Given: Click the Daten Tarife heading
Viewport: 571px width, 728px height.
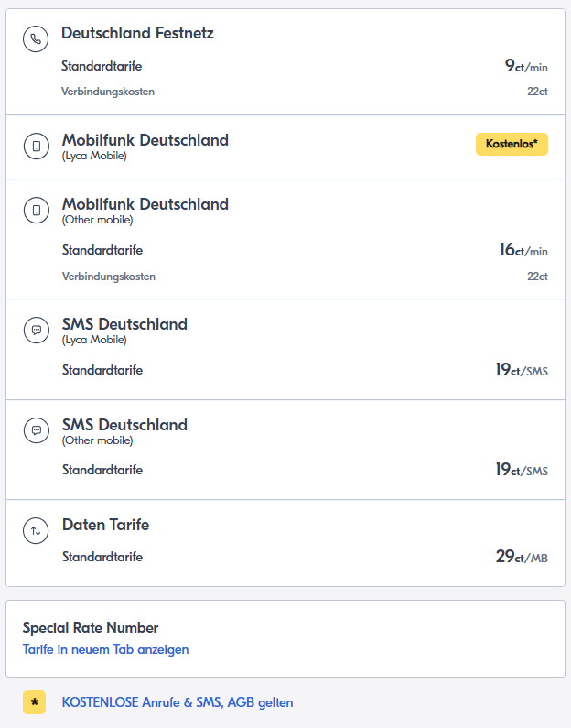Looking at the screenshot, I should point(105,525).
